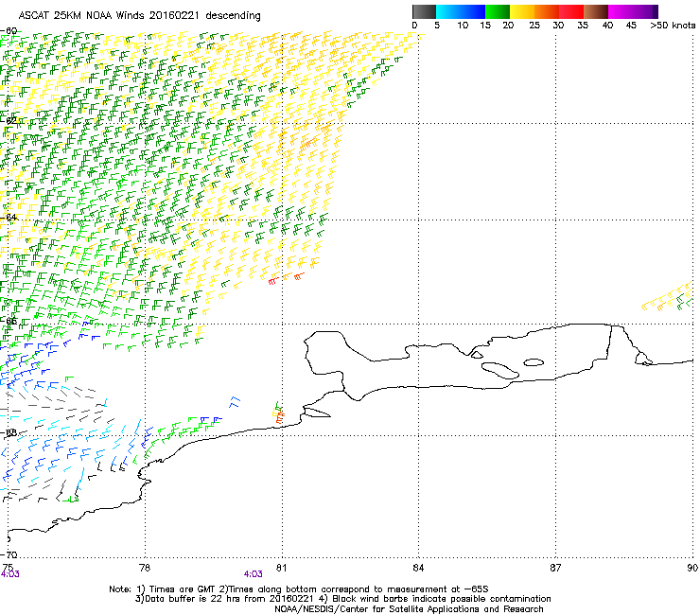Click the latitude label '-64' on left axis
Image resolution: width=700 pixels, height=615 pixels.
click(x=10, y=217)
